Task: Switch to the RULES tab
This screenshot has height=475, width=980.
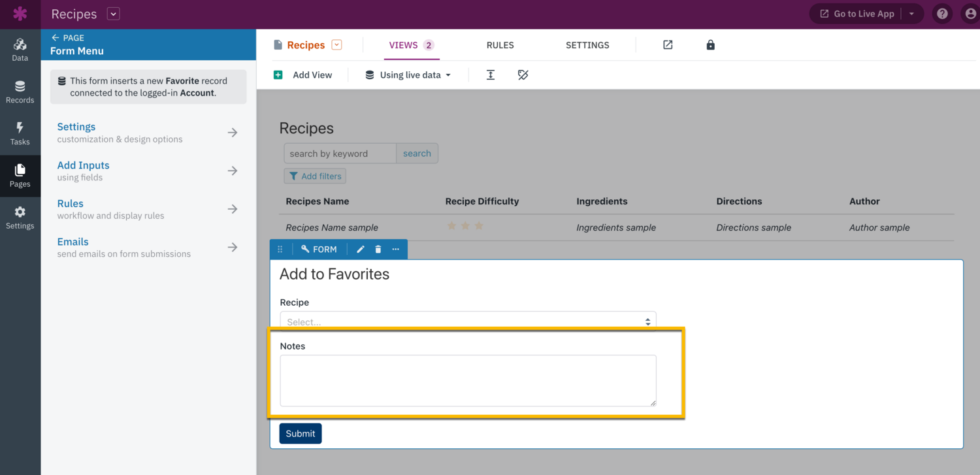Action: (500, 45)
